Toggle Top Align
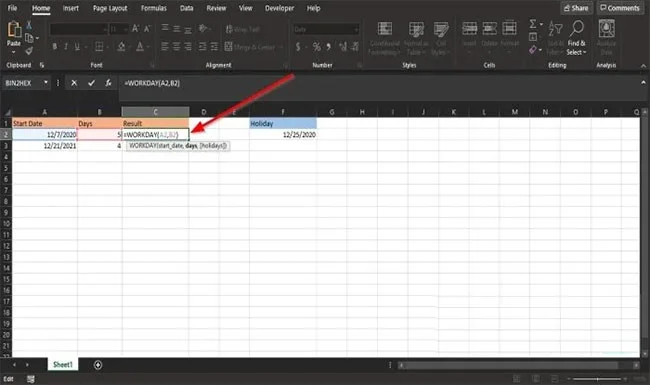 (x=165, y=28)
